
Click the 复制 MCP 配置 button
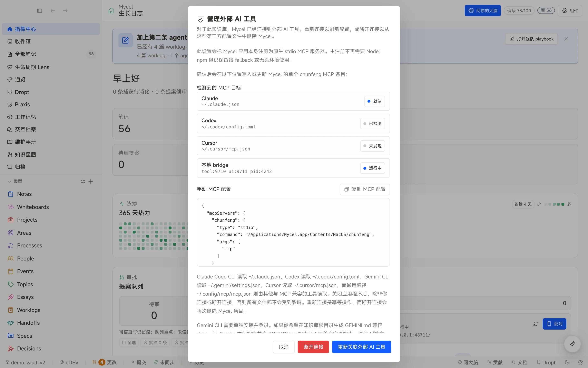[365, 189]
